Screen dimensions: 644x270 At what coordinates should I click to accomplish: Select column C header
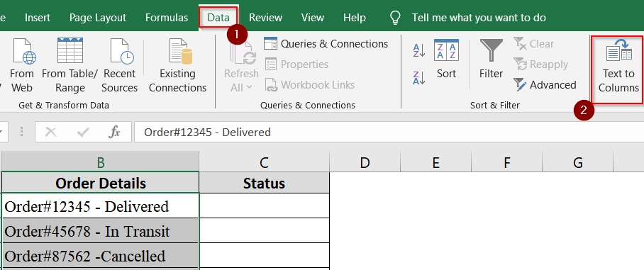pos(264,162)
